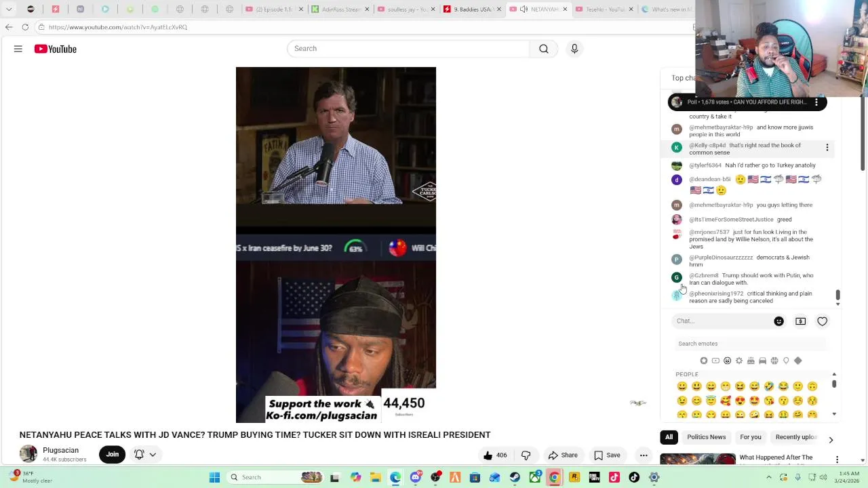
Task: Select the objects lightbulb emoji category
Action: pos(786,361)
